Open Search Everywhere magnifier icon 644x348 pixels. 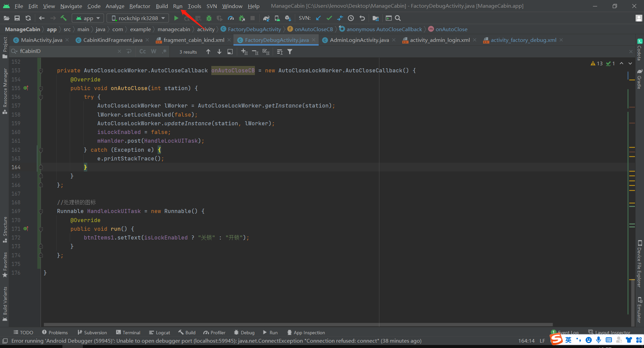398,18
